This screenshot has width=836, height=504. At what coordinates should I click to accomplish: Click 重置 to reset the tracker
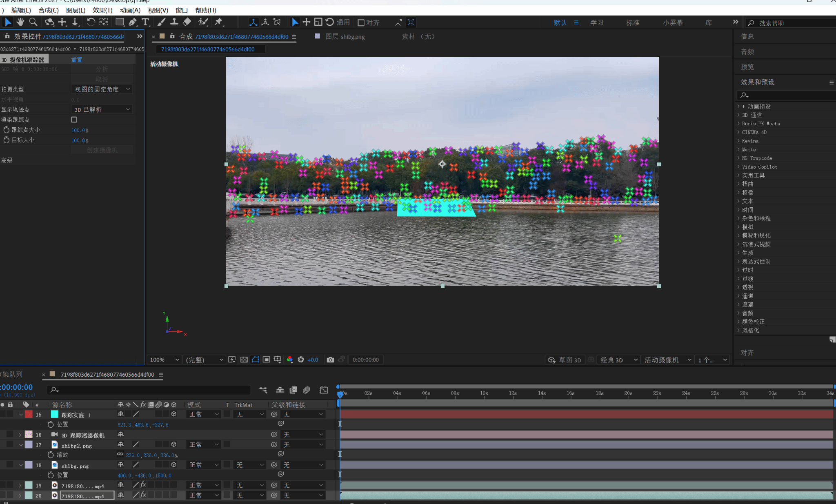(x=77, y=60)
